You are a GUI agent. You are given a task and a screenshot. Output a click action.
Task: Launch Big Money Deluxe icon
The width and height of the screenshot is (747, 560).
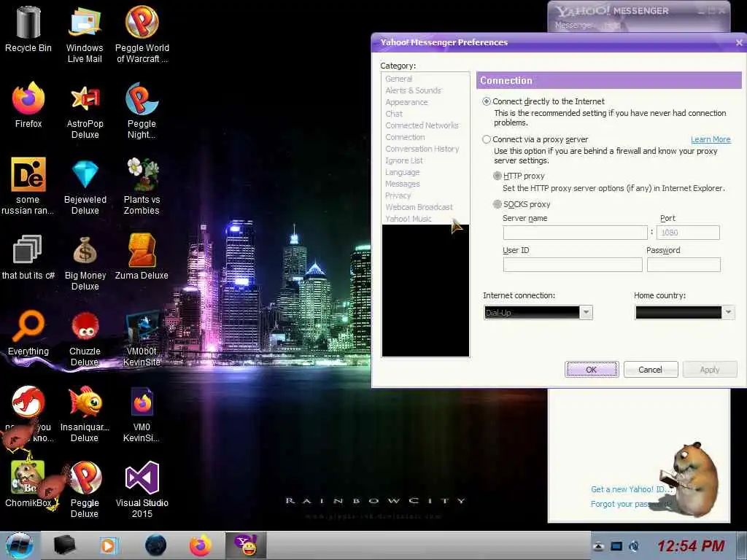(x=85, y=262)
